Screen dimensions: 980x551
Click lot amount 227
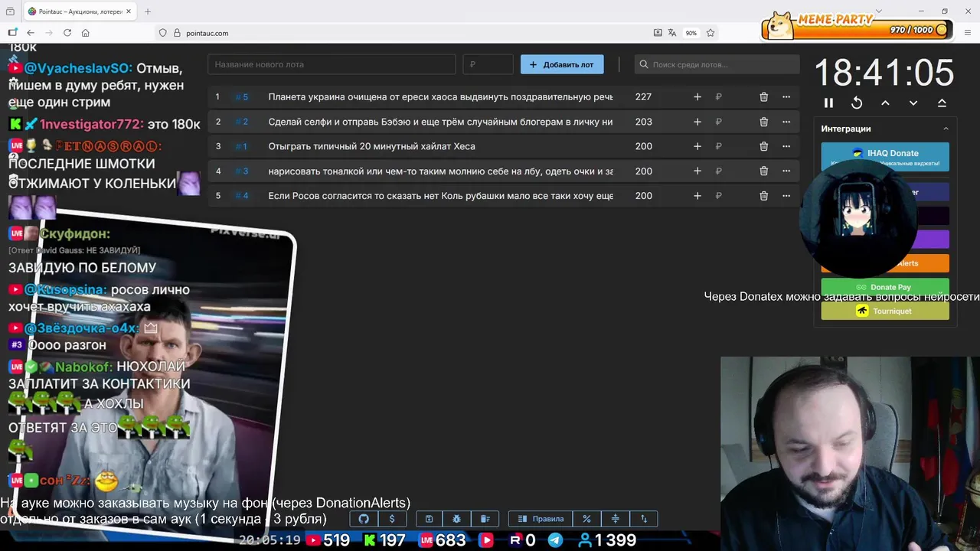[x=643, y=97]
